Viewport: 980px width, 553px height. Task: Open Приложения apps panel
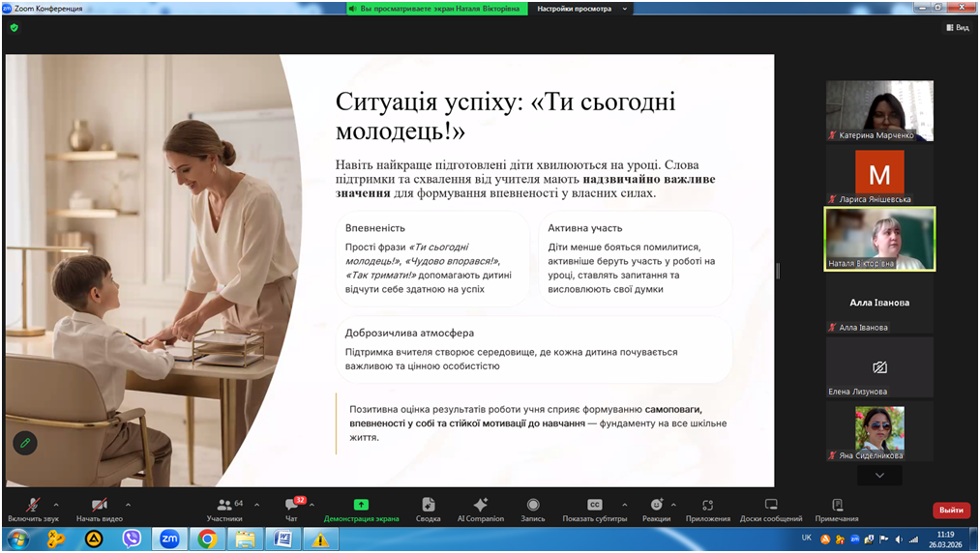click(x=708, y=505)
